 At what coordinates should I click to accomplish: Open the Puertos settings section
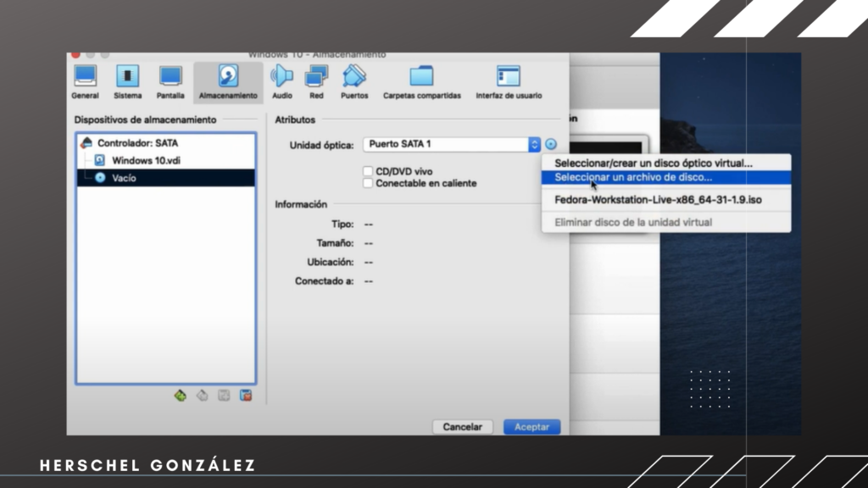[x=354, y=82]
